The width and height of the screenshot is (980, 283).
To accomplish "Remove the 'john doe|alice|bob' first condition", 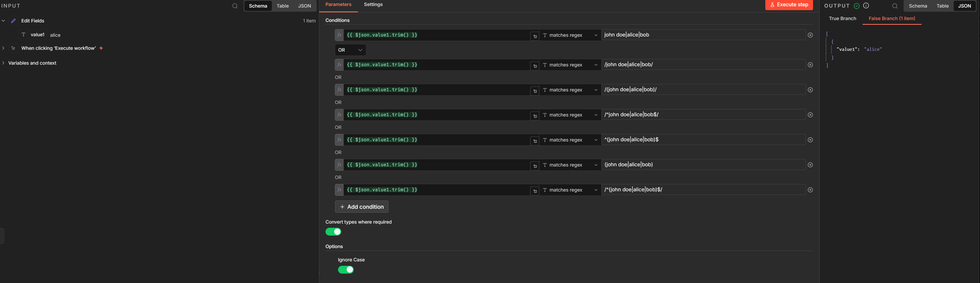I will (810, 35).
